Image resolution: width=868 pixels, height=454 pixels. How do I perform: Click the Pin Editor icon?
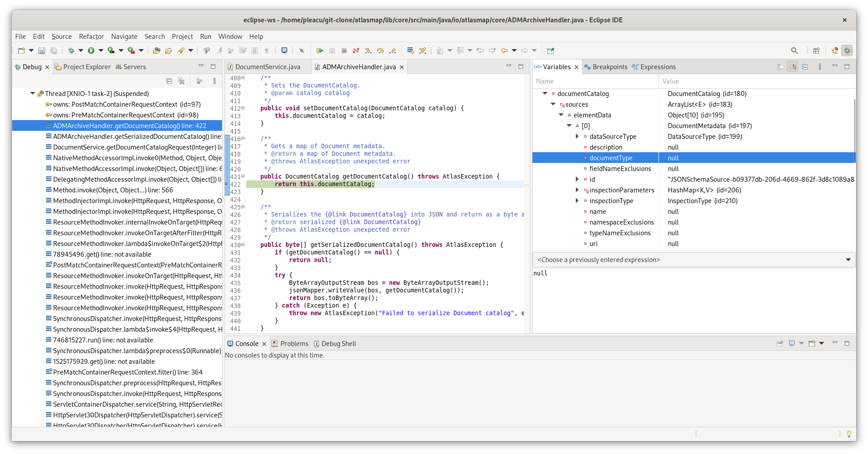pyautogui.click(x=550, y=50)
